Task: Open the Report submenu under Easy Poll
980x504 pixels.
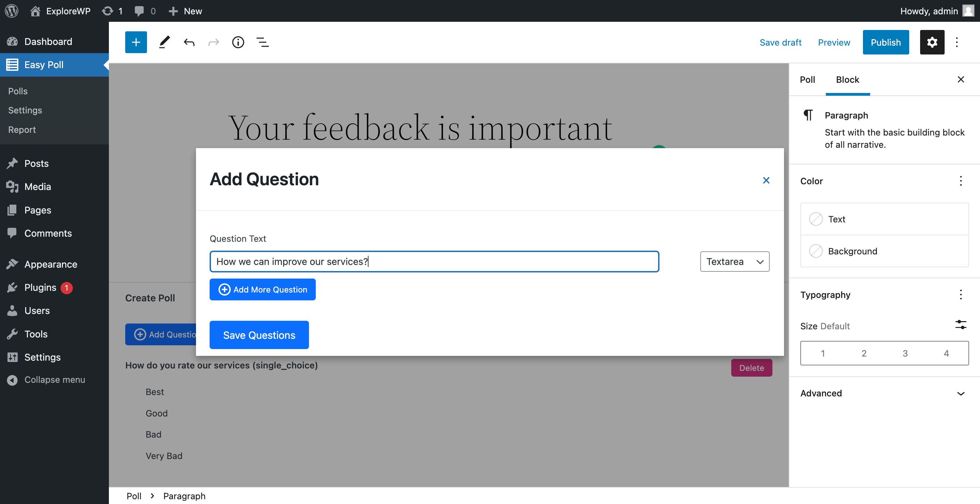Action: point(22,130)
